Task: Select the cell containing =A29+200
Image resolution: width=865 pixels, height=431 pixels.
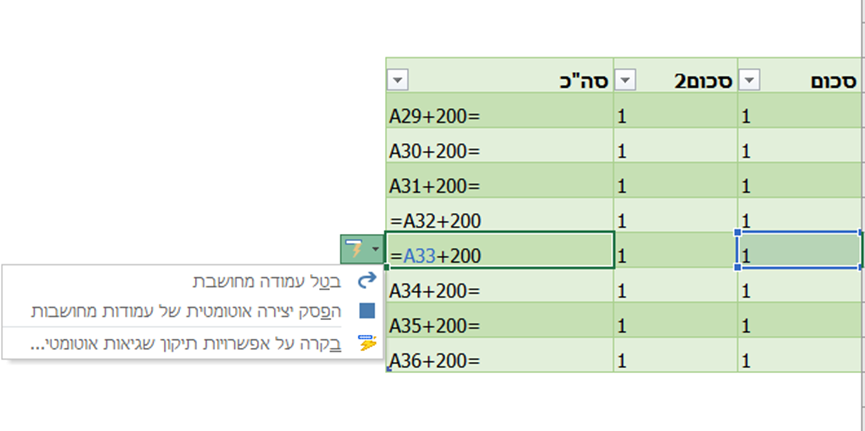Action: (499, 116)
